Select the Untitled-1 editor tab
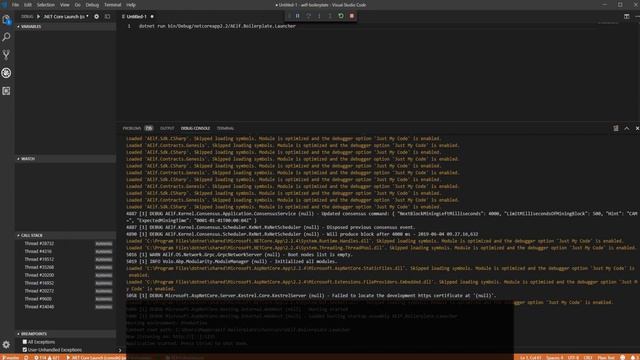This screenshot has width=640, height=360. (136, 17)
